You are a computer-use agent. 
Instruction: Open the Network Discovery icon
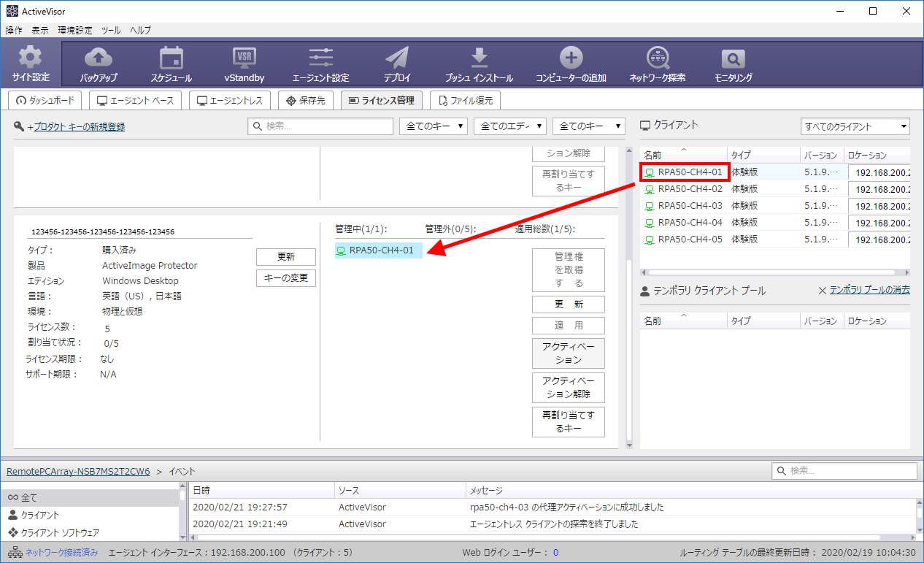(658, 58)
